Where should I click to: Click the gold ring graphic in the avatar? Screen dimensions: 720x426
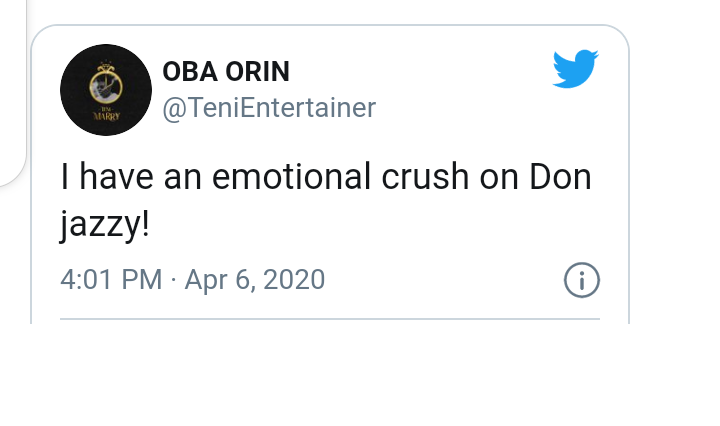[106, 84]
